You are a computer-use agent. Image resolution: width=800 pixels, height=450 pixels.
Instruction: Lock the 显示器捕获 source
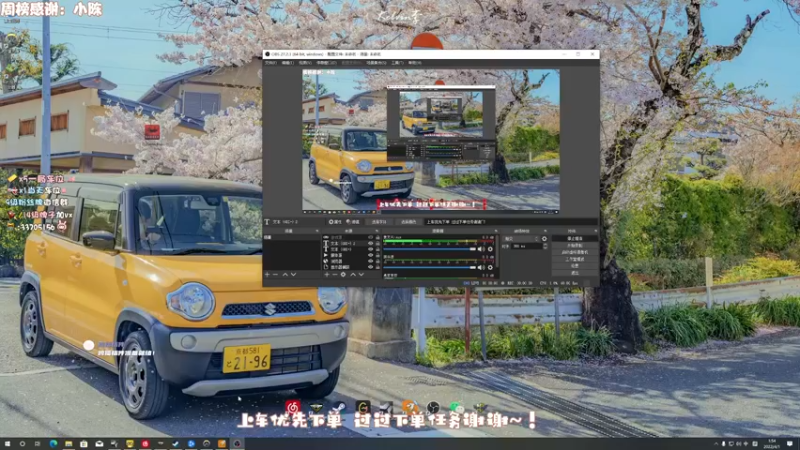pos(378,267)
